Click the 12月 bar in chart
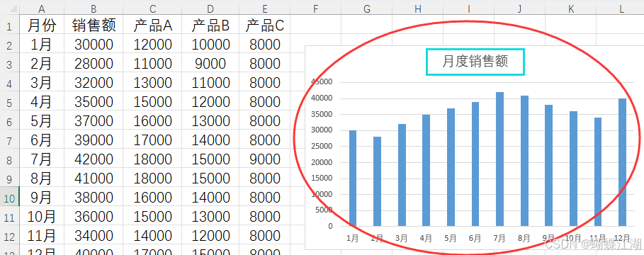 [x=623, y=162]
